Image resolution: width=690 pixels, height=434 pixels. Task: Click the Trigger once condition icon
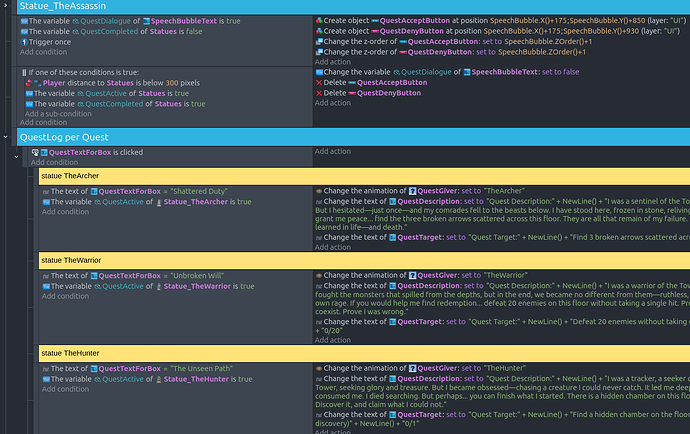click(x=24, y=43)
